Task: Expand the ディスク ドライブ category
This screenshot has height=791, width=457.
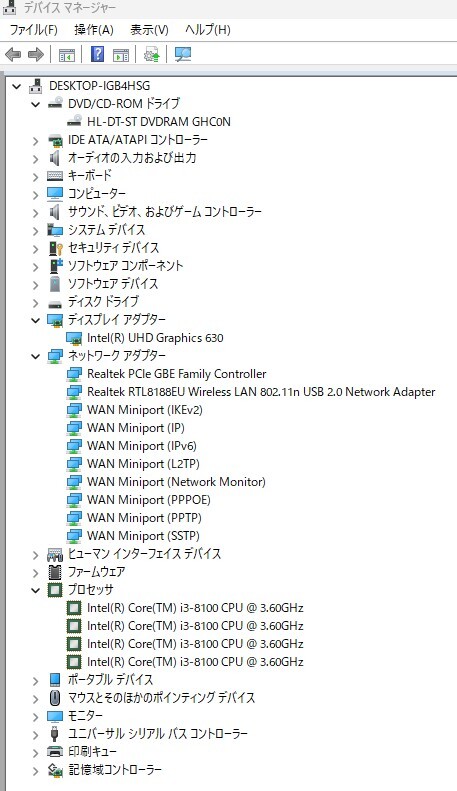Action: pos(35,303)
